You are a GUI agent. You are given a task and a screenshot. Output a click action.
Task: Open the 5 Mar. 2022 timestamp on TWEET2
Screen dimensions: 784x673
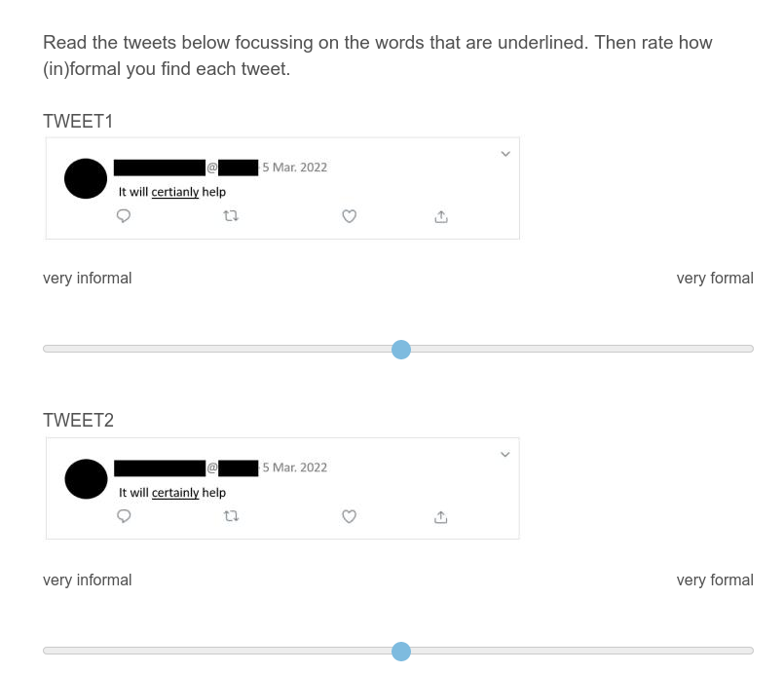295,467
